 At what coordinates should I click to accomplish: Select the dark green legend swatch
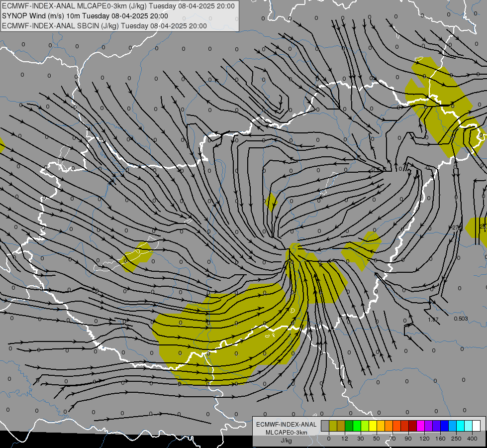[349, 426]
